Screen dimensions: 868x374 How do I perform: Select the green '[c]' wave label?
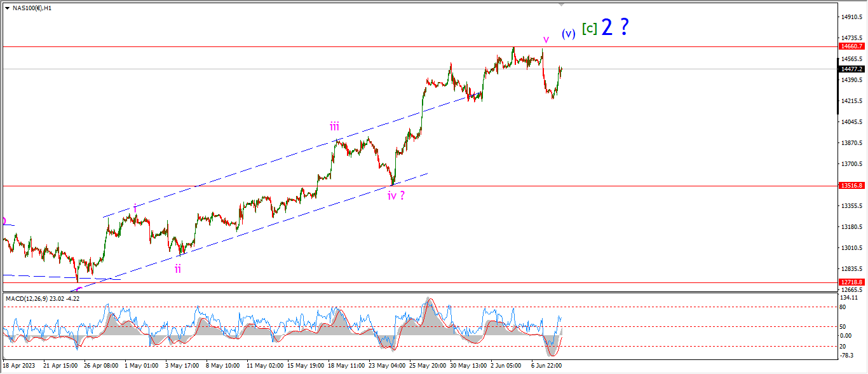589,29
